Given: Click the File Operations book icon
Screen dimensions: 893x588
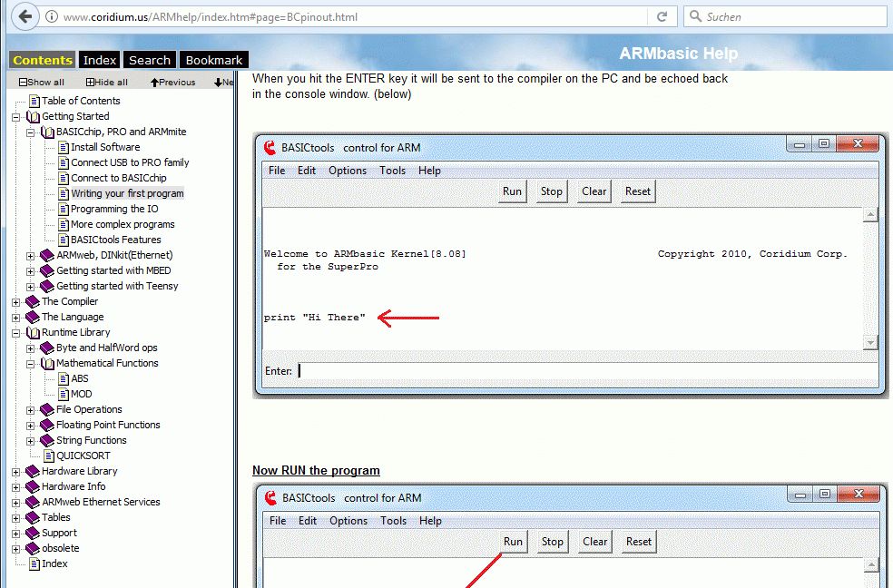Looking at the screenshot, I should [x=47, y=410].
